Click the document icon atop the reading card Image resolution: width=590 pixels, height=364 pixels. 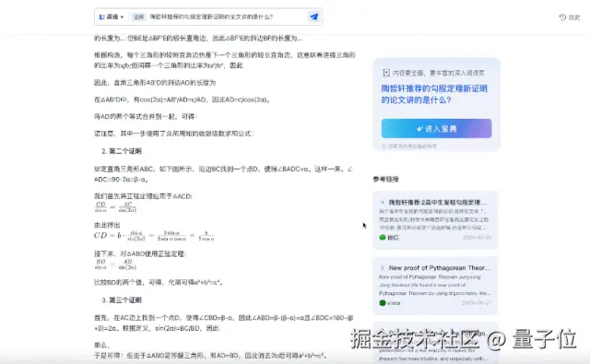pos(386,73)
